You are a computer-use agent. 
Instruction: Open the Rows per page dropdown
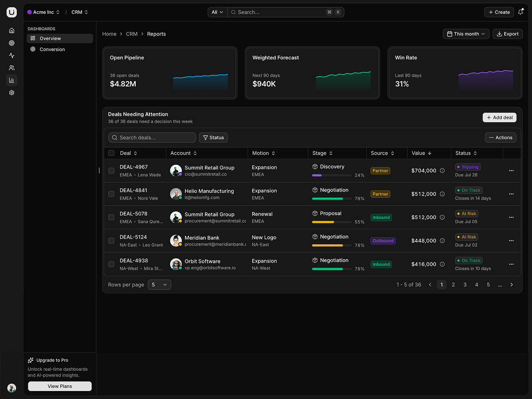tap(159, 285)
